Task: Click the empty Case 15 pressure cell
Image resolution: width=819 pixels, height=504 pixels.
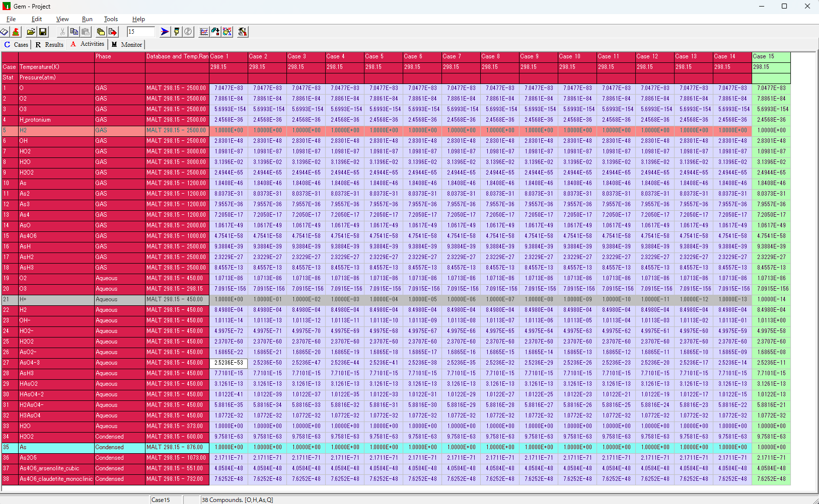Action: (771, 77)
